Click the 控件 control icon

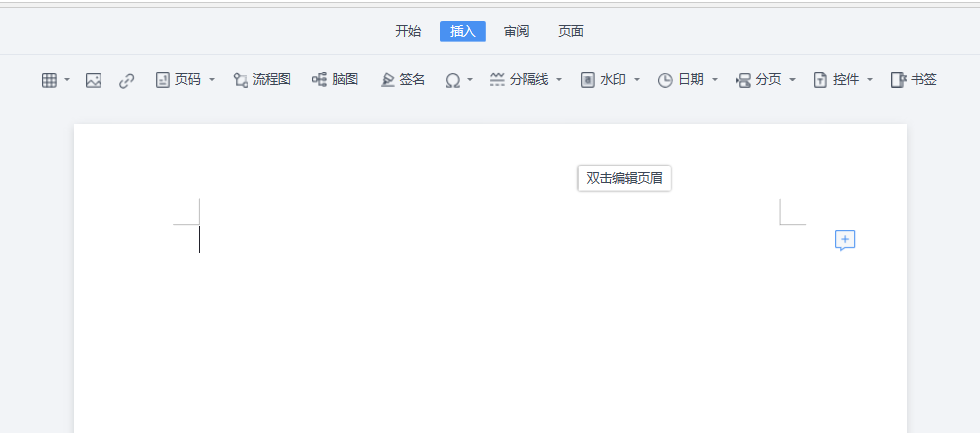pyautogui.click(x=820, y=80)
